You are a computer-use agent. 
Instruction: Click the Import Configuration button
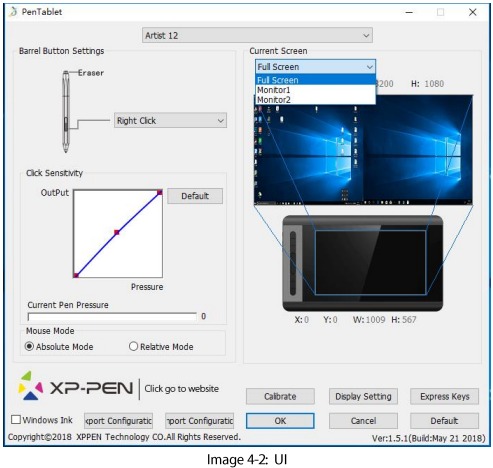pos(200,421)
